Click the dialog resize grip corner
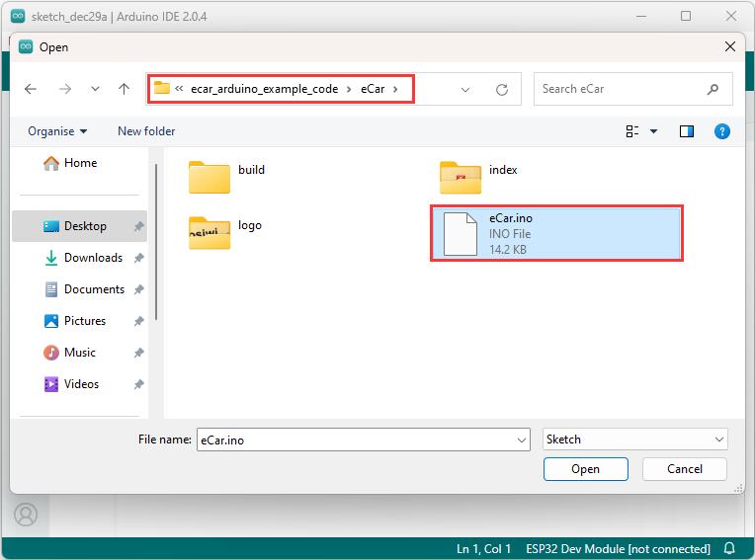This screenshot has width=755, height=560. pyautogui.click(x=738, y=489)
